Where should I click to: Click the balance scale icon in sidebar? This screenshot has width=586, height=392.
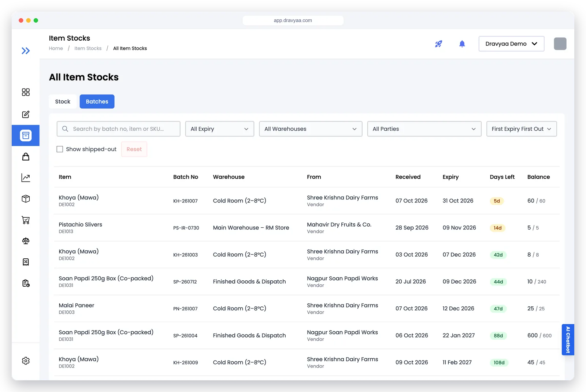point(26,241)
